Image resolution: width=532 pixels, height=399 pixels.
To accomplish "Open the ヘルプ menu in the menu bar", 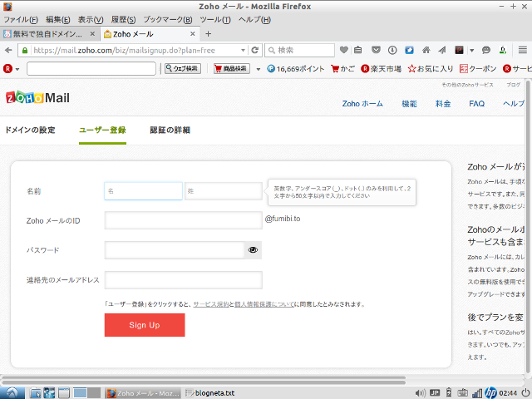I will point(254,20).
